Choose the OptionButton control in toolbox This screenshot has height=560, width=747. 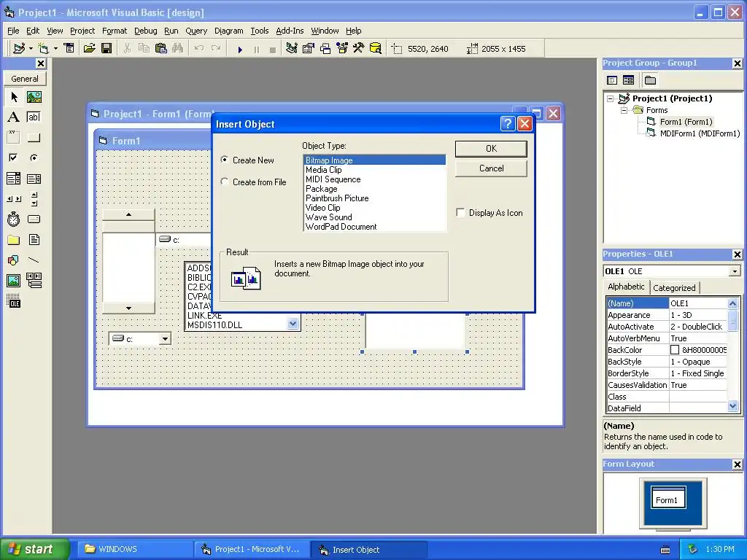[34, 157]
